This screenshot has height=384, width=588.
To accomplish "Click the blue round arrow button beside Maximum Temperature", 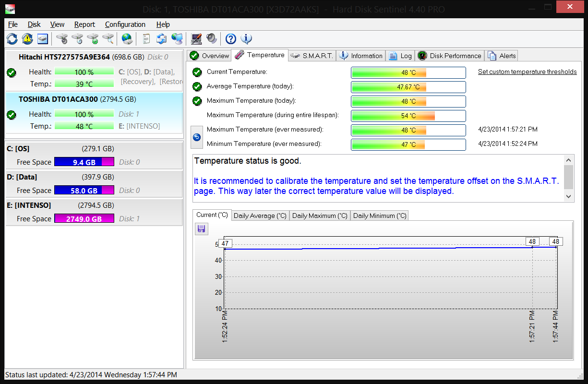I will 196,137.
